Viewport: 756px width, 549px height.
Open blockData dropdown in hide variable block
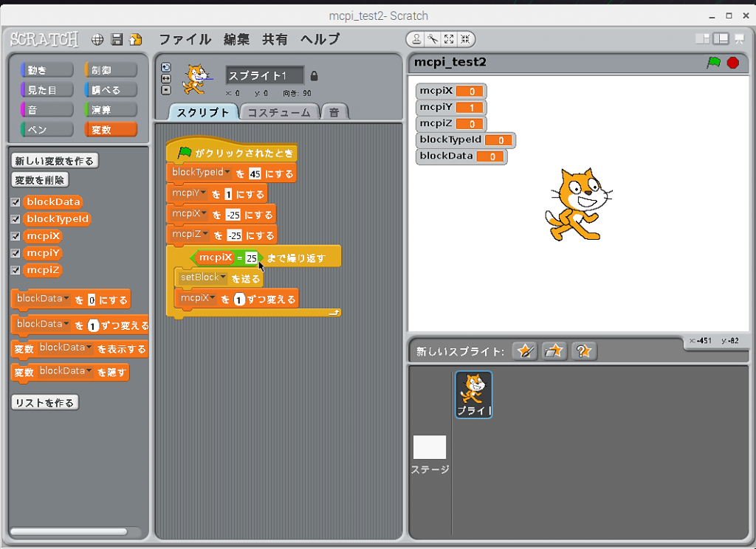click(x=89, y=370)
